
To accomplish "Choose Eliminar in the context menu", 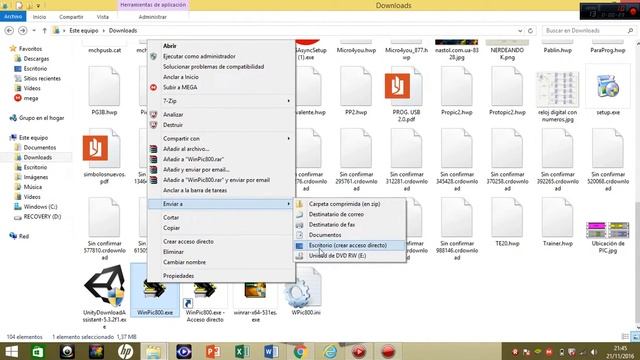I will coord(221,252).
